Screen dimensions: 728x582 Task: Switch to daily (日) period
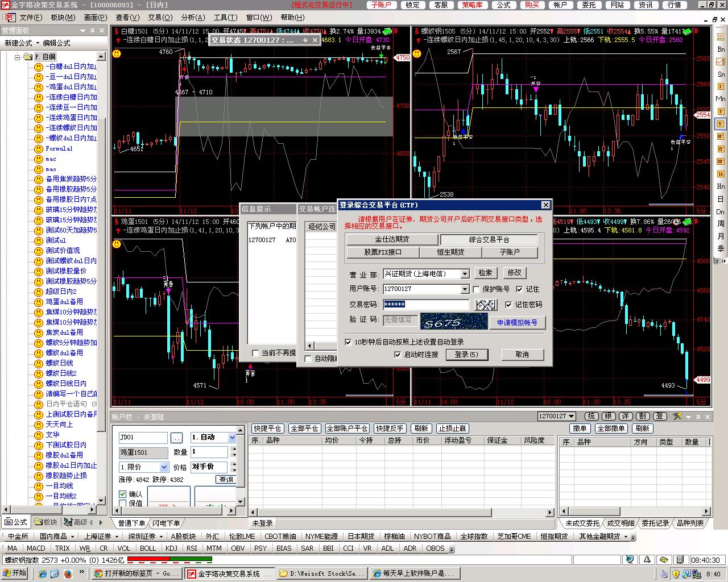click(x=721, y=199)
